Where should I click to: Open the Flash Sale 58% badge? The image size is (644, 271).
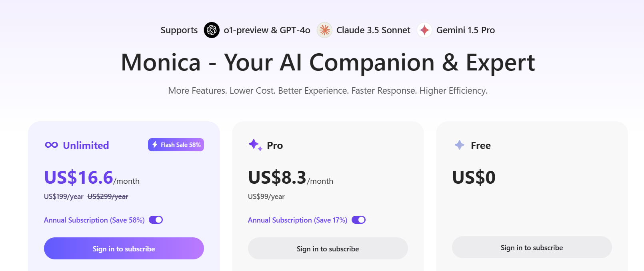[176, 145]
